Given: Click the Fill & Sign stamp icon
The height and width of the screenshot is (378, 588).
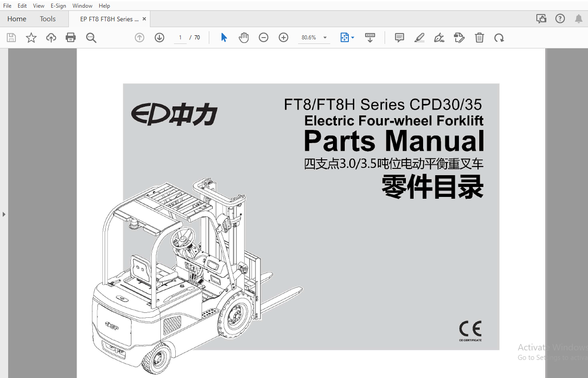Looking at the screenshot, I should 459,38.
